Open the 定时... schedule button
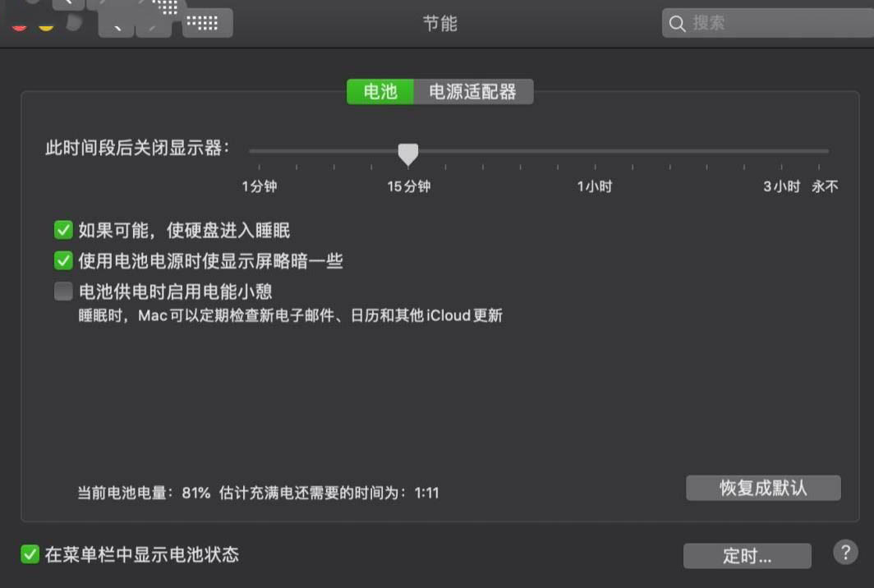This screenshot has width=874, height=588. pyautogui.click(x=747, y=556)
